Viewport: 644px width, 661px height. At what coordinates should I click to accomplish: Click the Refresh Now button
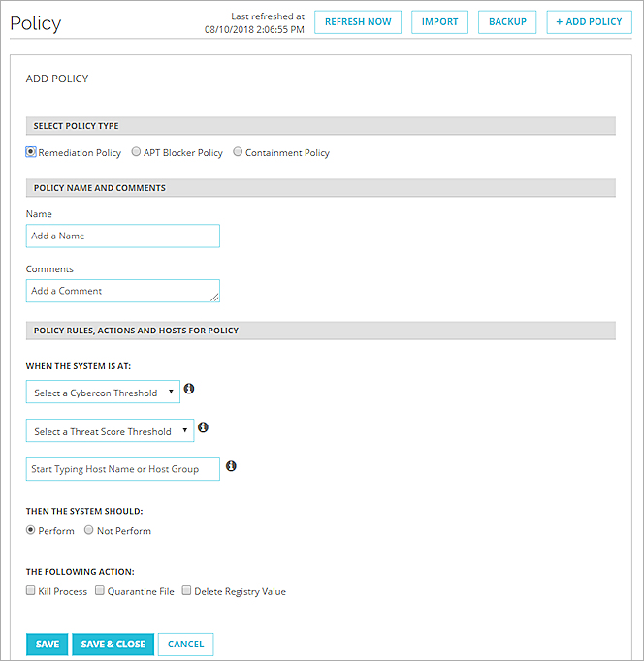click(x=358, y=22)
